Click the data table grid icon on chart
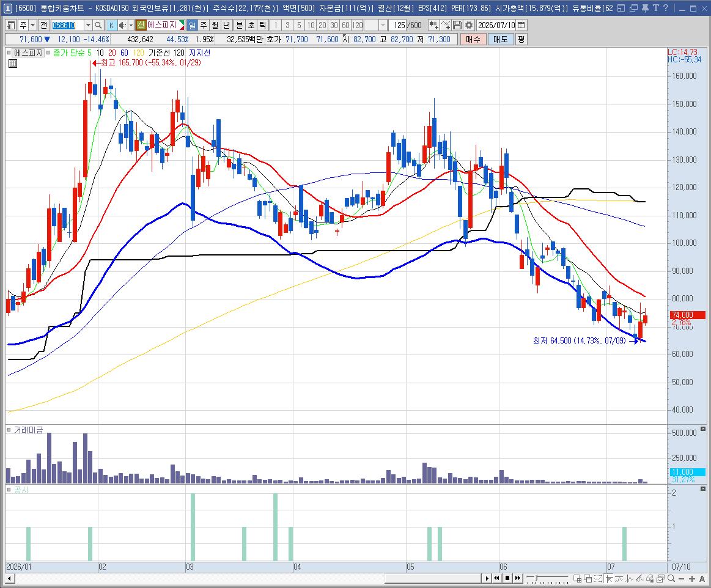The width and height of the screenshot is (711, 588). tap(13, 64)
